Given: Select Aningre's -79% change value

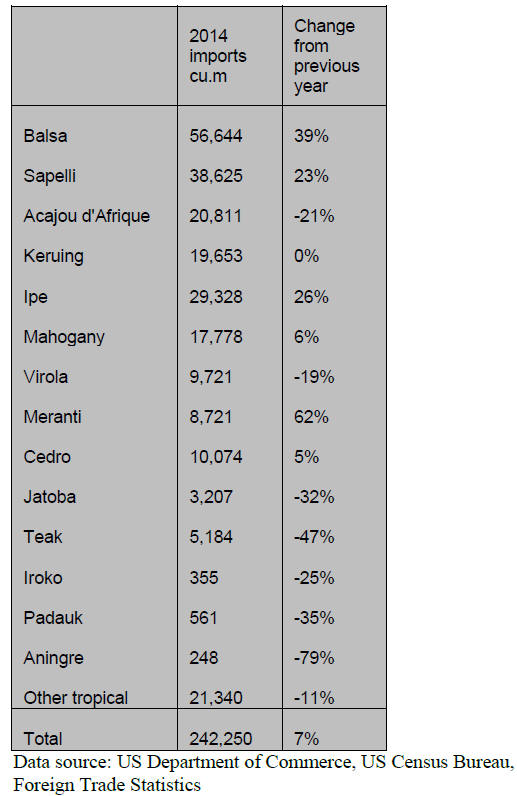Looking at the screenshot, I should 314,658.
